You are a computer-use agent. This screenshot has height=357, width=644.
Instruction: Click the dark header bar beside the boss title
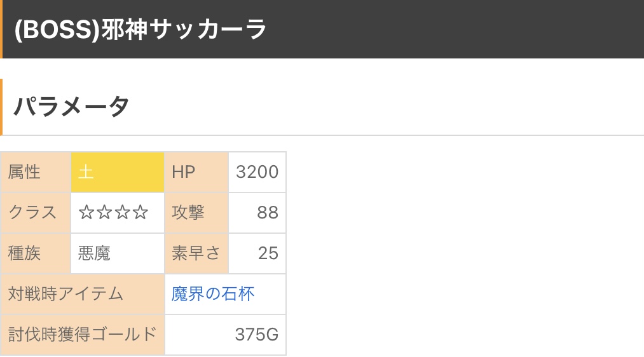pos(458,30)
